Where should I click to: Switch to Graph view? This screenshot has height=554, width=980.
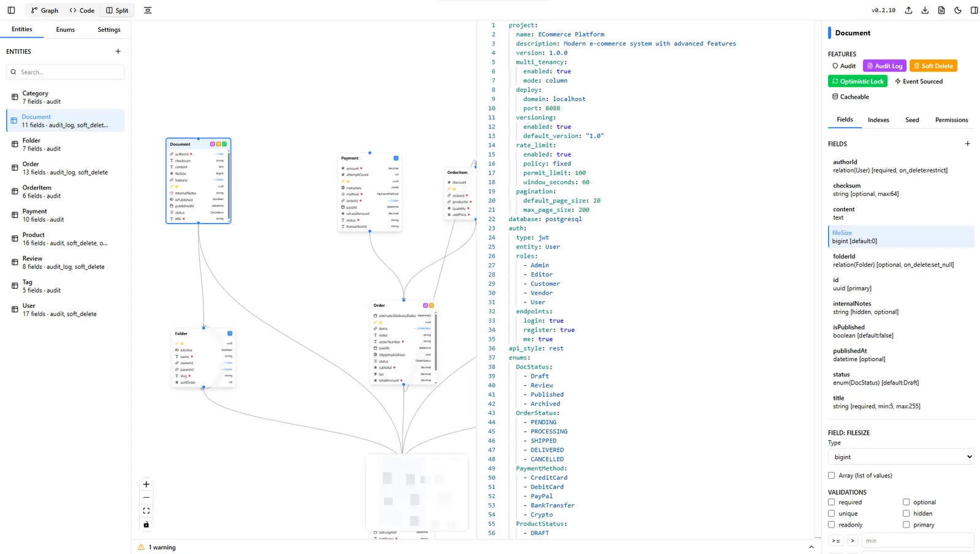point(45,10)
